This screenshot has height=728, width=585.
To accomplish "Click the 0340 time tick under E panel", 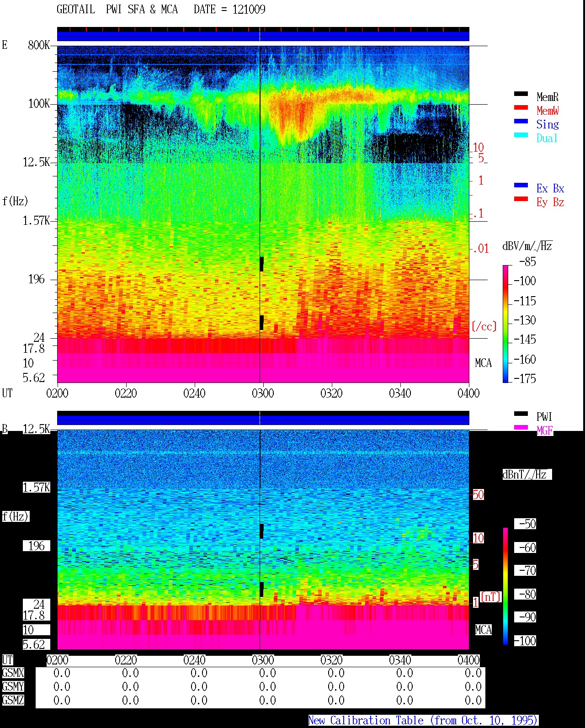I will click(x=400, y=393).
